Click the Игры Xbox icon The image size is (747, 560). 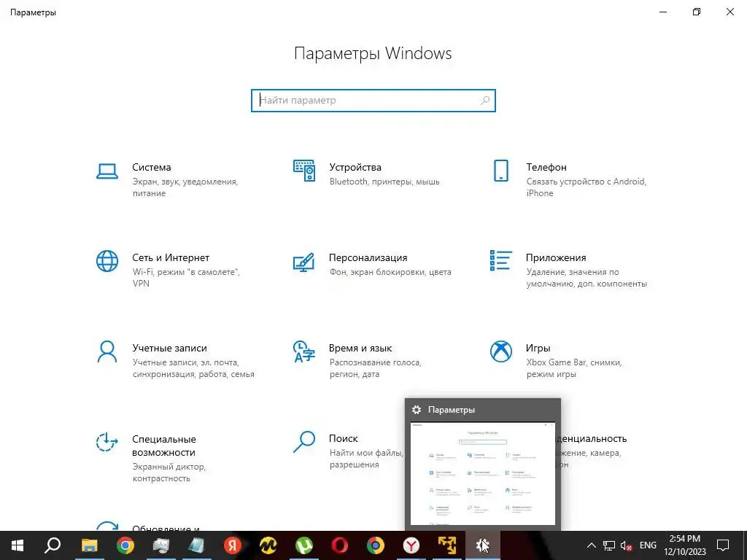(500, 351)
